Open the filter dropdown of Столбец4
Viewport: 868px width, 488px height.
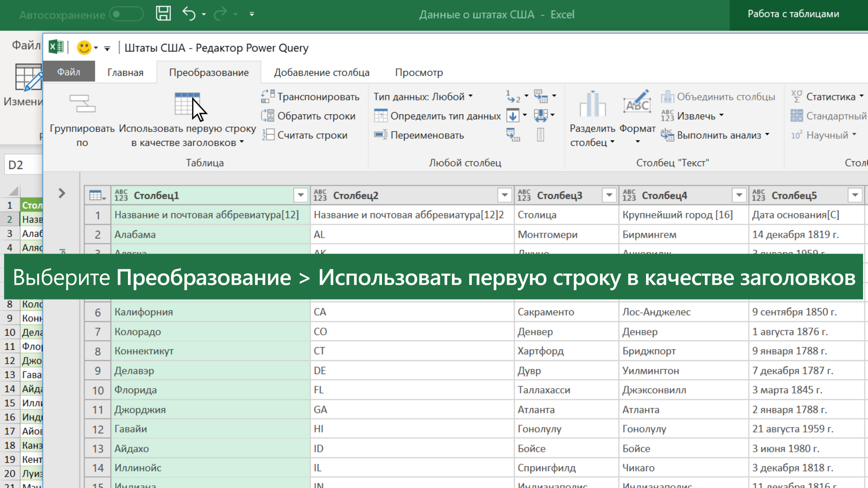[739, 195]
